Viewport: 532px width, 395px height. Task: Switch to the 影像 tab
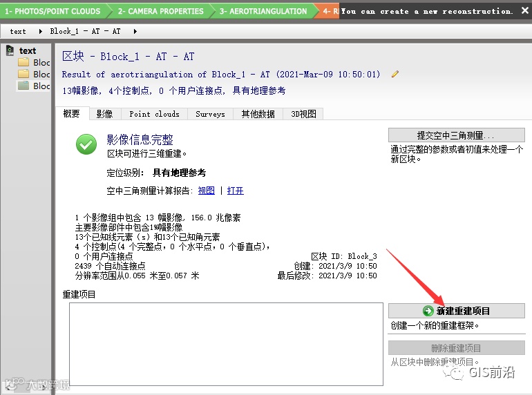[104, 114]
